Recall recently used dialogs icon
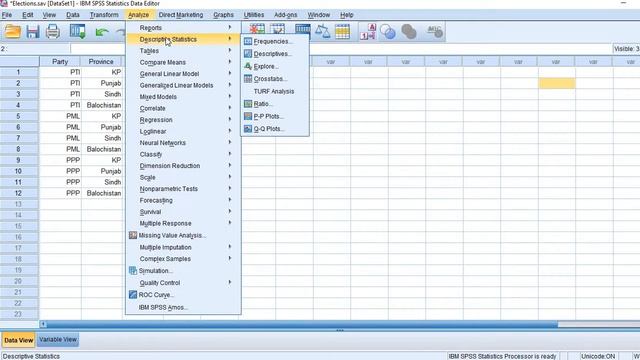Image resolution: width=640 pixels, height=360 pixels. (x=77, y=31)
